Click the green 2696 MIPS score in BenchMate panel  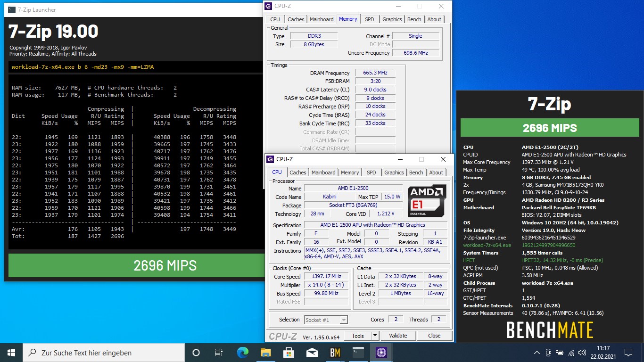click(550, 128)
